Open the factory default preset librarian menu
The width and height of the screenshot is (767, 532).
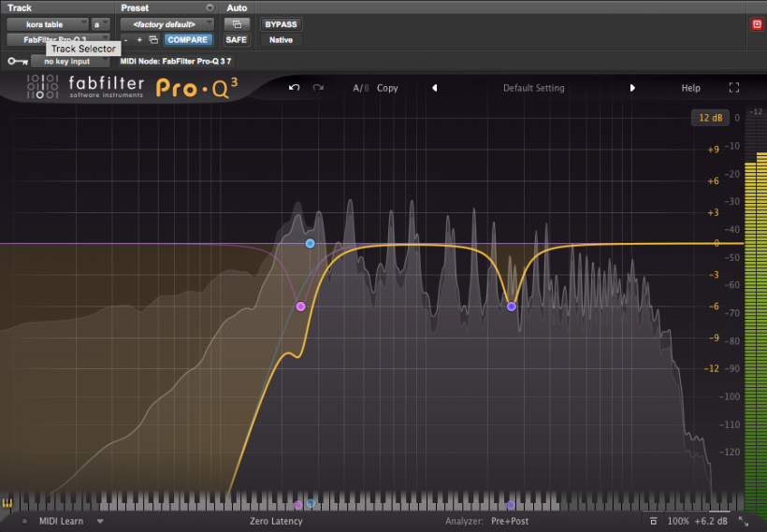click(166, 24)
